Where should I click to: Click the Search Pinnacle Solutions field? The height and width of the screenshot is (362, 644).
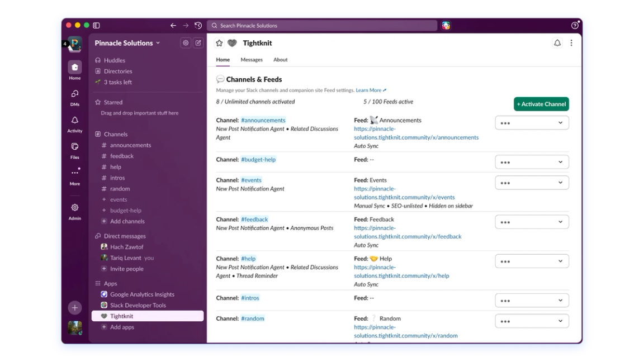322,26
